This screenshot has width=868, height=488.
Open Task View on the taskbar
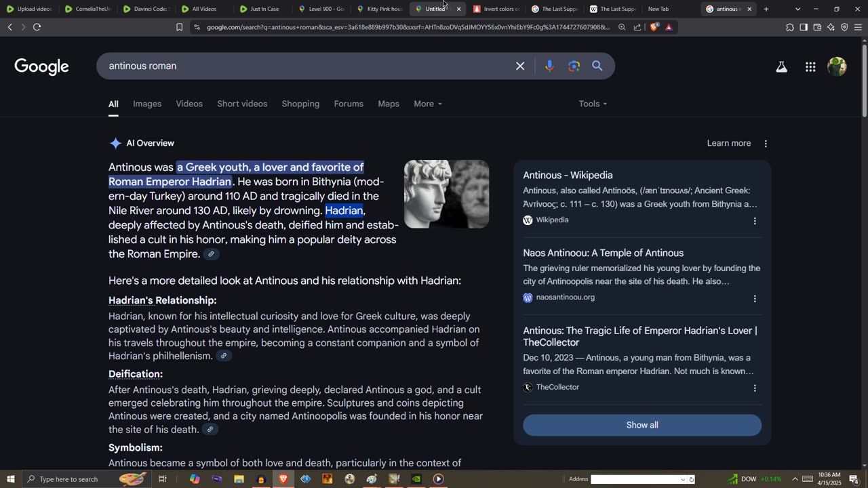(163, 479)
